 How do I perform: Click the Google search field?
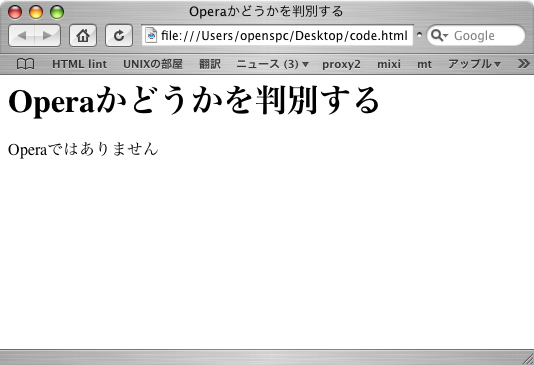tap(476, 35)
